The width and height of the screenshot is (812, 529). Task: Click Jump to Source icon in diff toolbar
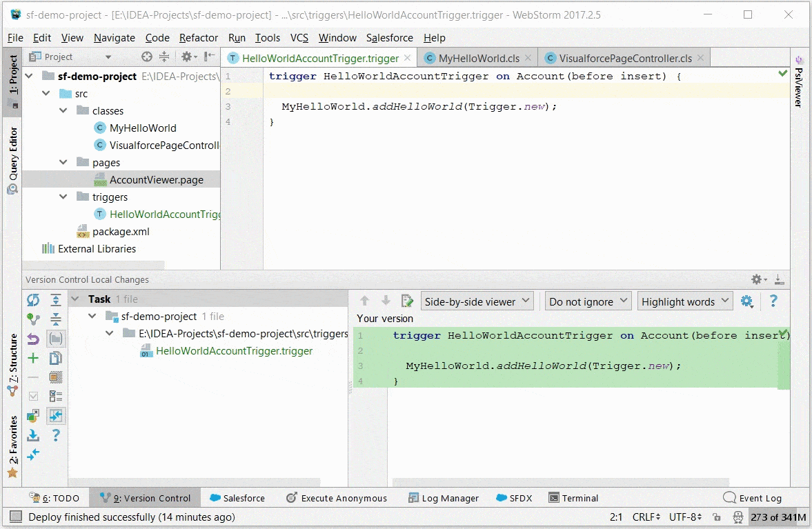pos(408,301)
